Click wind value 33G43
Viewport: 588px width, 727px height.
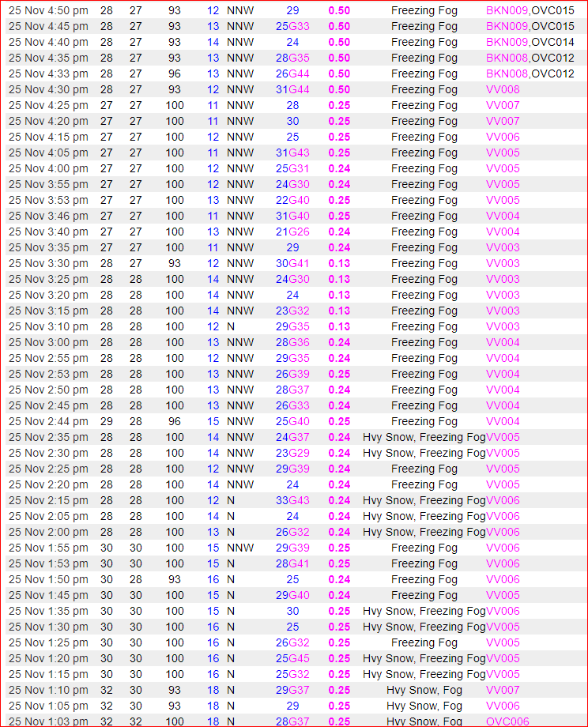point(292,500)
